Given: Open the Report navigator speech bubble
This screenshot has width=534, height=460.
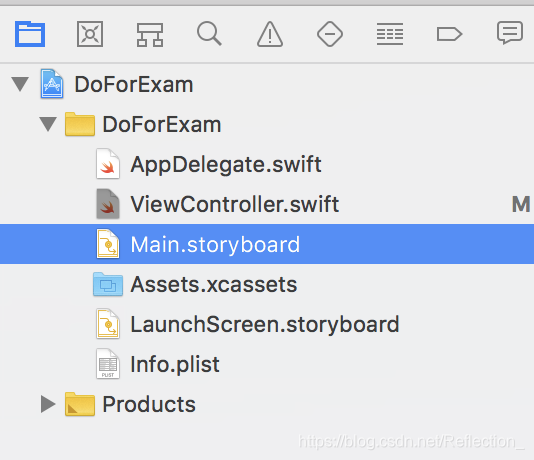Looking at the screenshot, I should tap(510, 33).
